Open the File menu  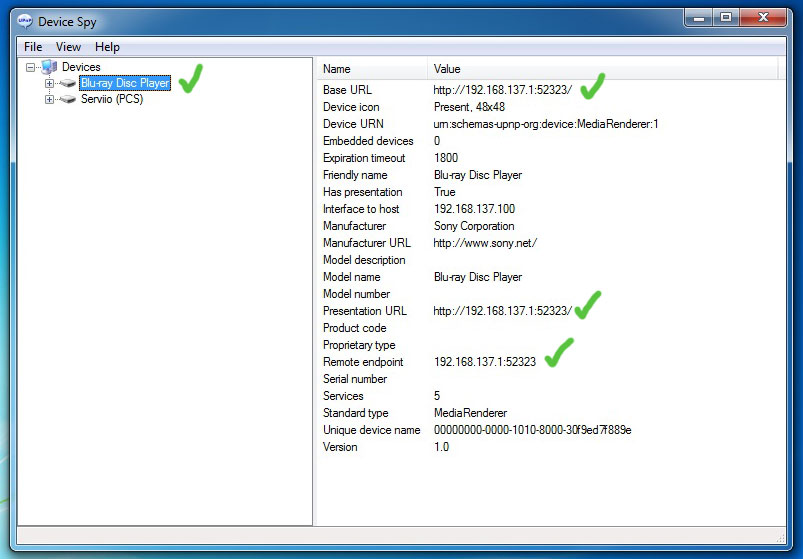(x=33, y=47)
